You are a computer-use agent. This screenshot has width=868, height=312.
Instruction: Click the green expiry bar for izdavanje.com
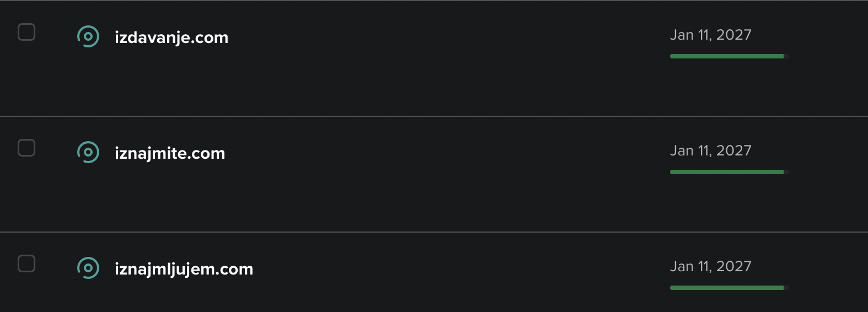pos(727,56)
